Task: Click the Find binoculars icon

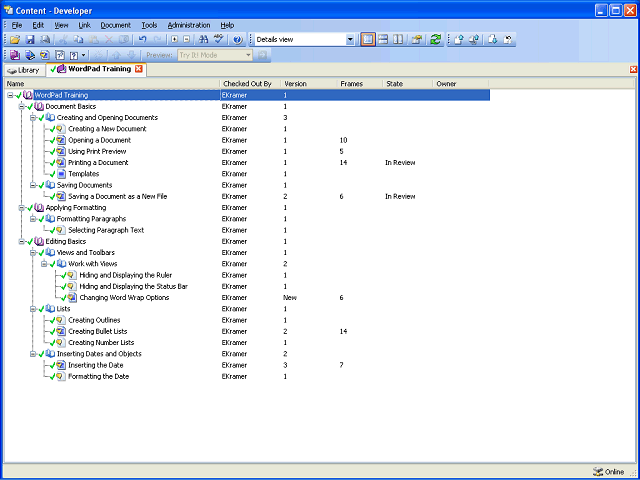Action: [203, 40]
